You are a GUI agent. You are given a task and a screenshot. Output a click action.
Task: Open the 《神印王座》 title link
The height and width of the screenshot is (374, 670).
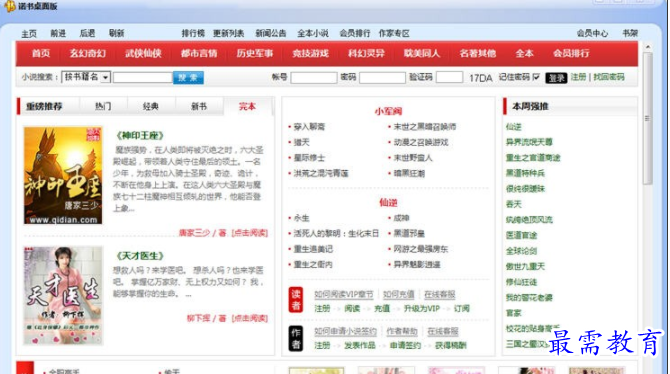point(140,135)
